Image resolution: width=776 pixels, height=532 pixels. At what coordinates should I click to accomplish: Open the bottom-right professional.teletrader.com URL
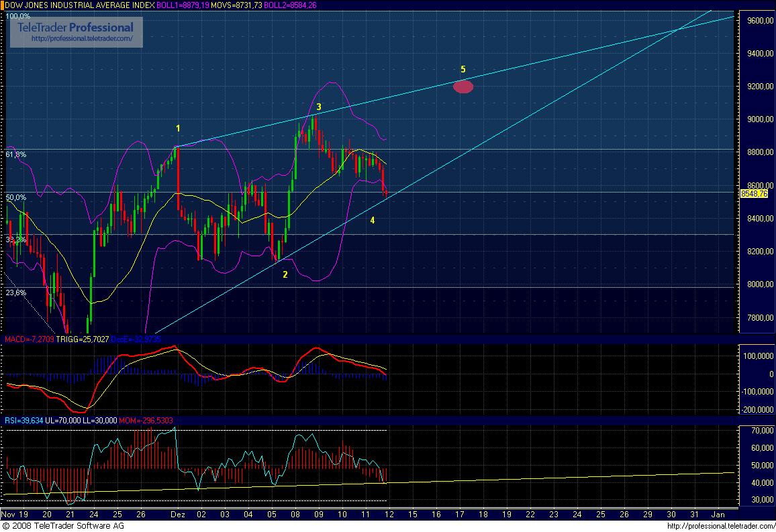pos(720,527)
